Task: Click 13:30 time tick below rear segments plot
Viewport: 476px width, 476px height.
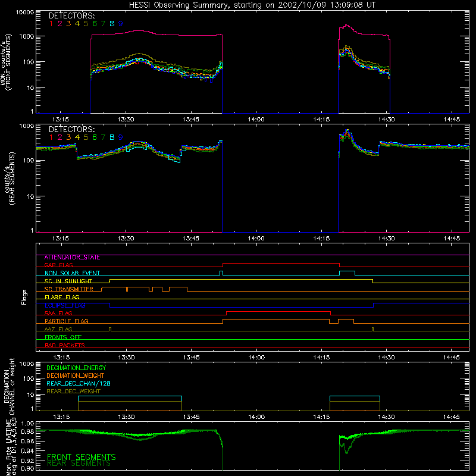Action: click(126, 239)
